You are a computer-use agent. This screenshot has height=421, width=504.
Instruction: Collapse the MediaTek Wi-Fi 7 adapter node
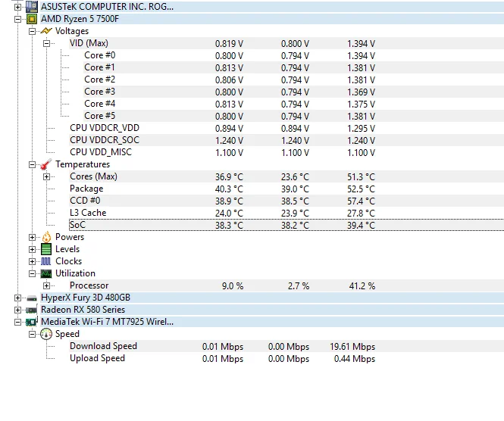pos(17,322)
